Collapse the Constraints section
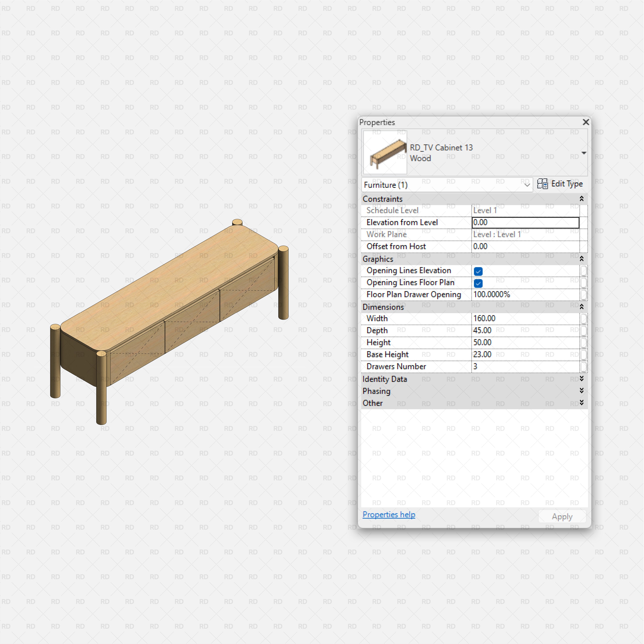 (x=582, y=199)
